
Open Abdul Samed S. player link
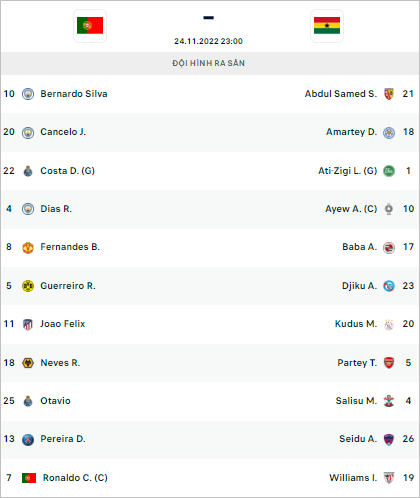pyautogui.click(x=341, y=94)
